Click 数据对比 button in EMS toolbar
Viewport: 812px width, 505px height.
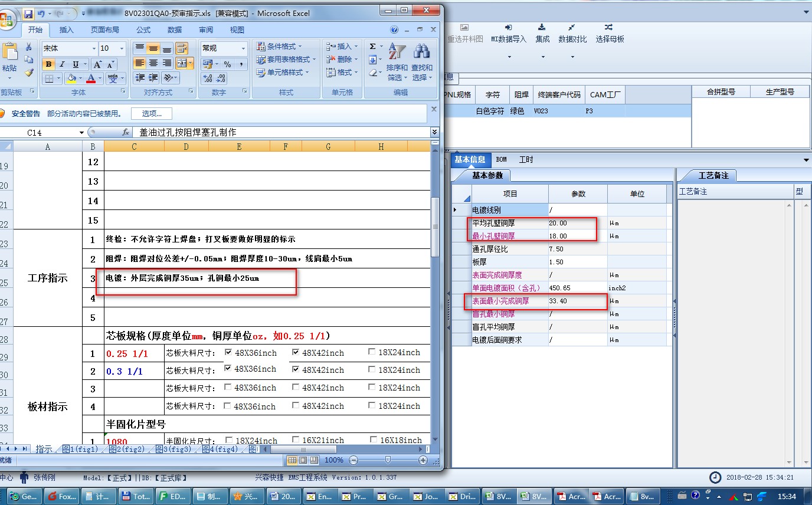(572, 34)
